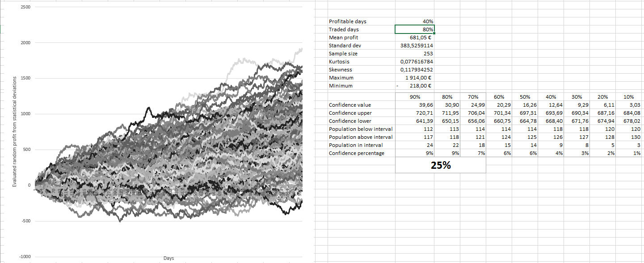Click population above interval cell 117
This screenshot has width=644, height=263.
(415, 137)
